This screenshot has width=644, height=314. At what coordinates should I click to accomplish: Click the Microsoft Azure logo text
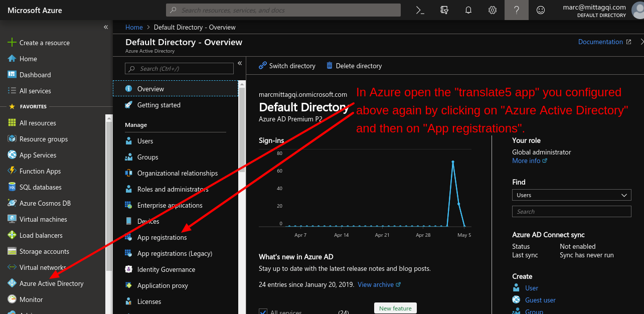35,10
